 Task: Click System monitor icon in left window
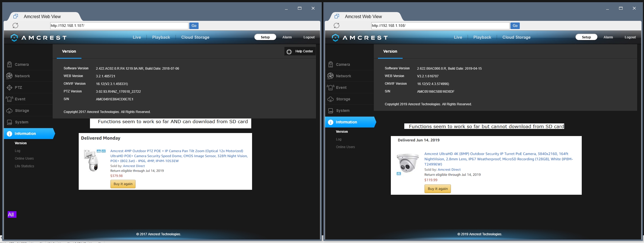(9, 122)
